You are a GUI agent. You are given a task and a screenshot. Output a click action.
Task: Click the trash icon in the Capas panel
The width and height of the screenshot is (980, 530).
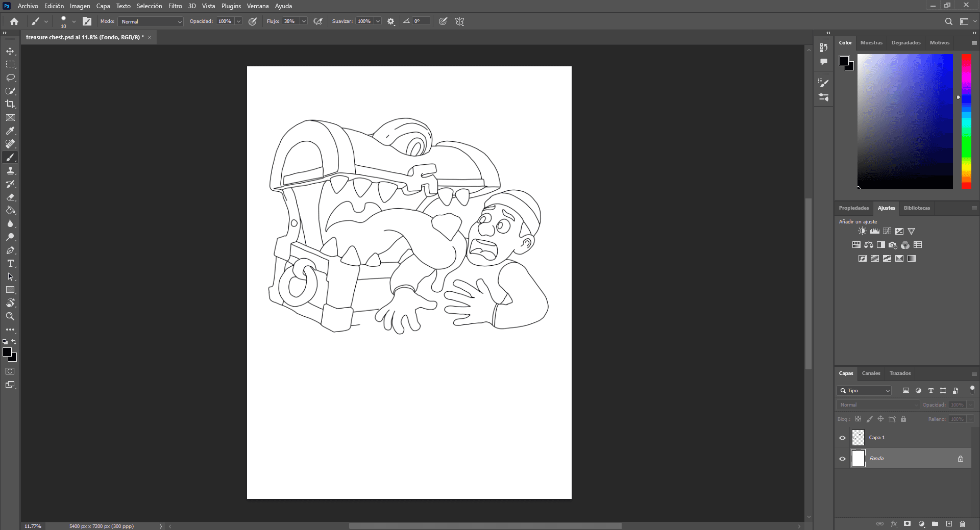962,524
